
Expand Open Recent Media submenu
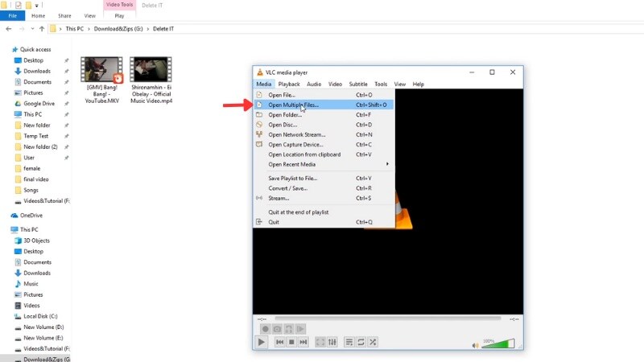324,164
